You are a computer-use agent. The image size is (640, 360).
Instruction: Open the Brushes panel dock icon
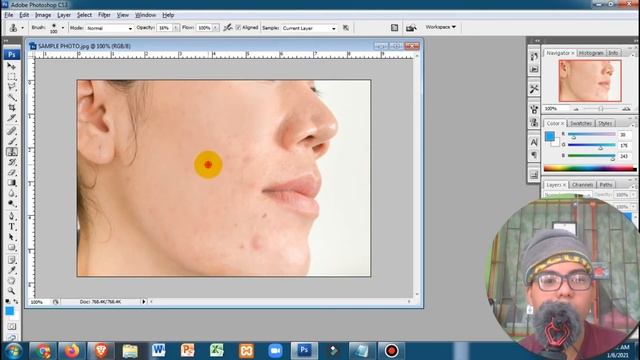[534, 109]
